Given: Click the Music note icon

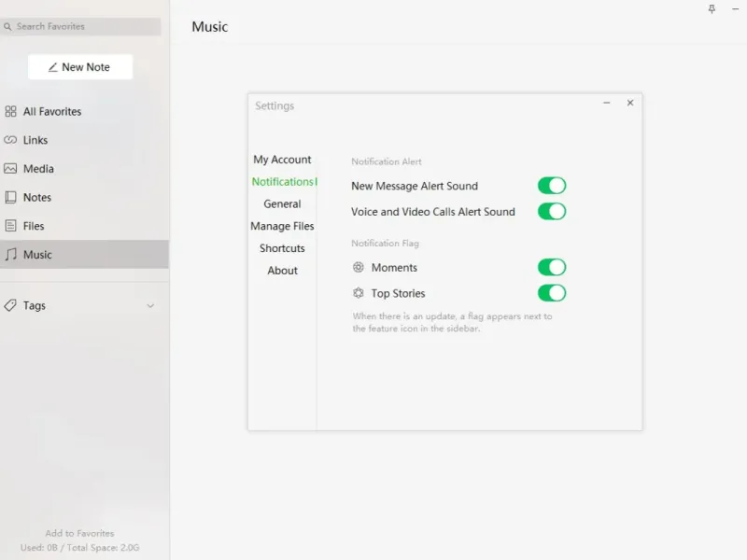Looking at the screenshot, I should pos(11,254).
